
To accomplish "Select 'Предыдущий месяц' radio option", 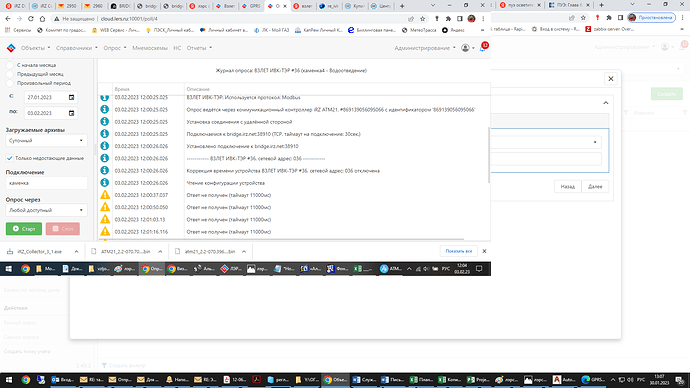I will click(x=10, y=74).
